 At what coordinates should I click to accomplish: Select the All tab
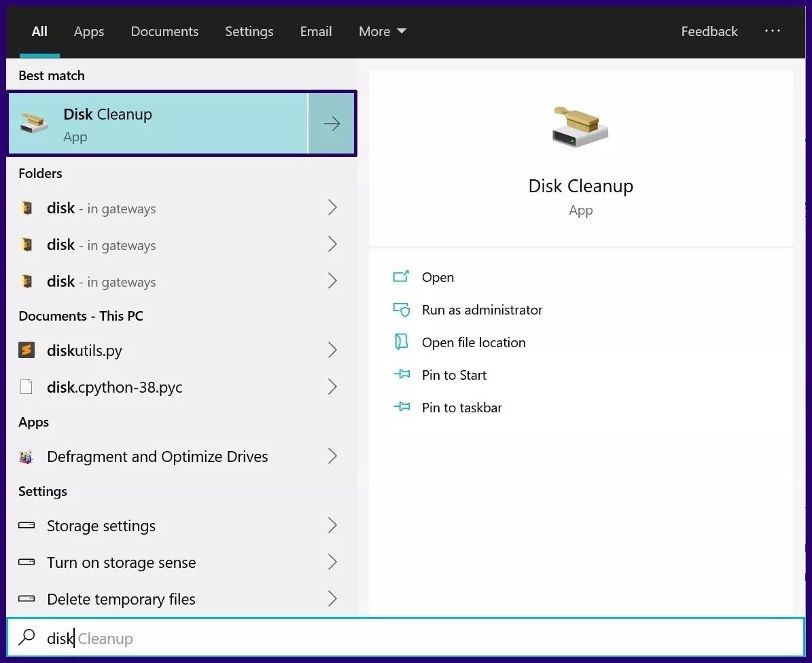tap(39, 31)
